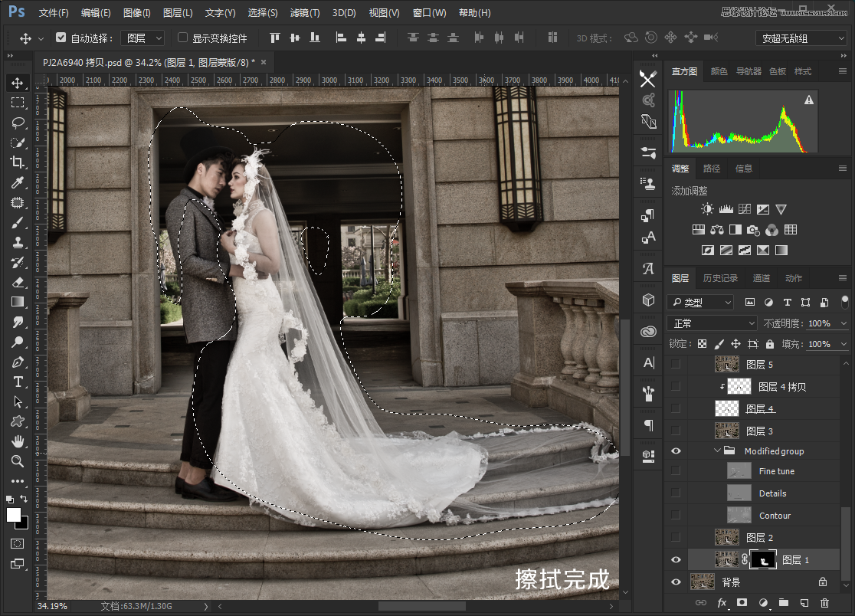The height and width of the screenshot is (616, 855).
Task: Open the 安超无敌组 workspace dropdown
Action: (799, 38)
